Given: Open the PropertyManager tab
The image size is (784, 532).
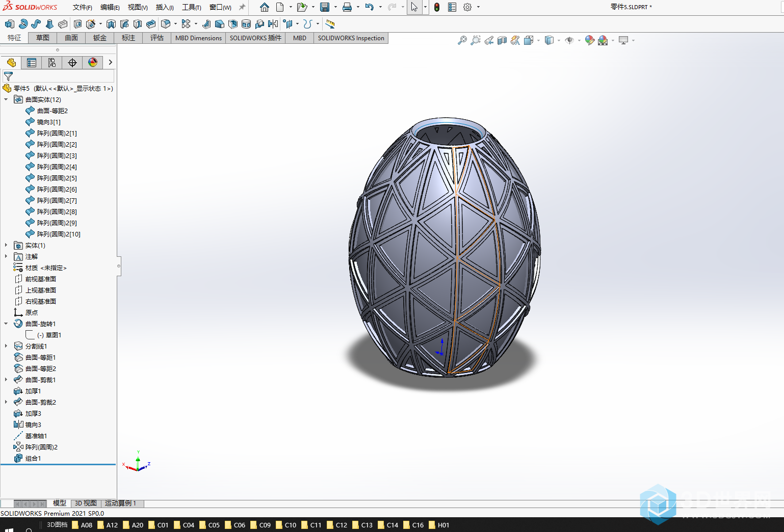Looking at the screenshot, I should coord(32,63).
